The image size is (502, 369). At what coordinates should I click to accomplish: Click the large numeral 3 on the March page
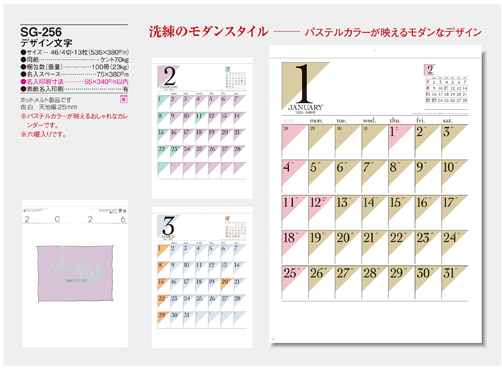coord(168,226)
